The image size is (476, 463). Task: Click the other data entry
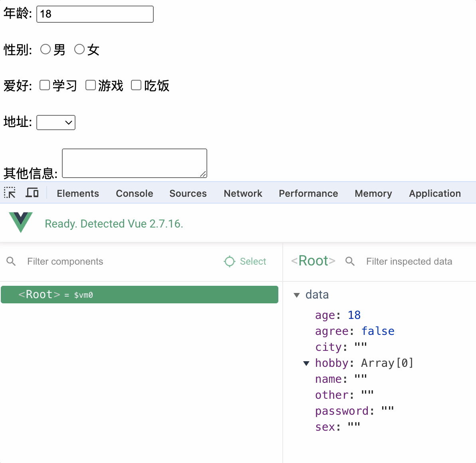click(344, 395)
